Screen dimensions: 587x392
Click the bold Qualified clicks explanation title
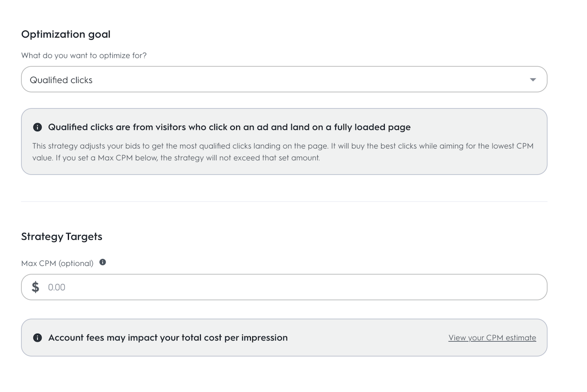229,127
